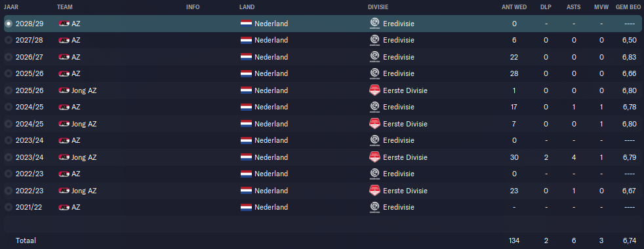644x249 pixels.
Task: Open Eredivisie link in 2025/26 AZ row
Action: [398, 74]
